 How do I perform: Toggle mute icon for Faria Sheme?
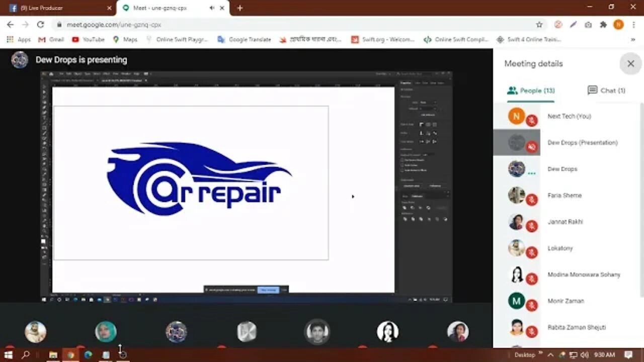[x=532, y=200]
